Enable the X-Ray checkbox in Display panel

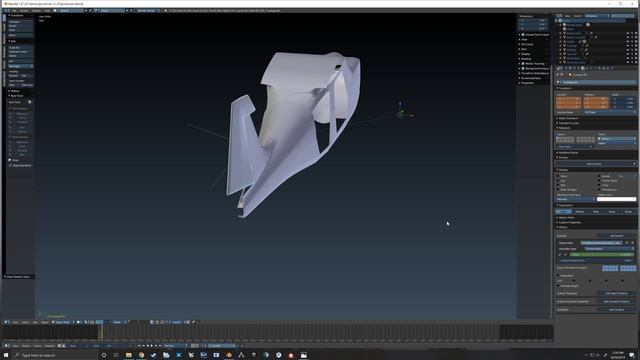pos(599,185)
